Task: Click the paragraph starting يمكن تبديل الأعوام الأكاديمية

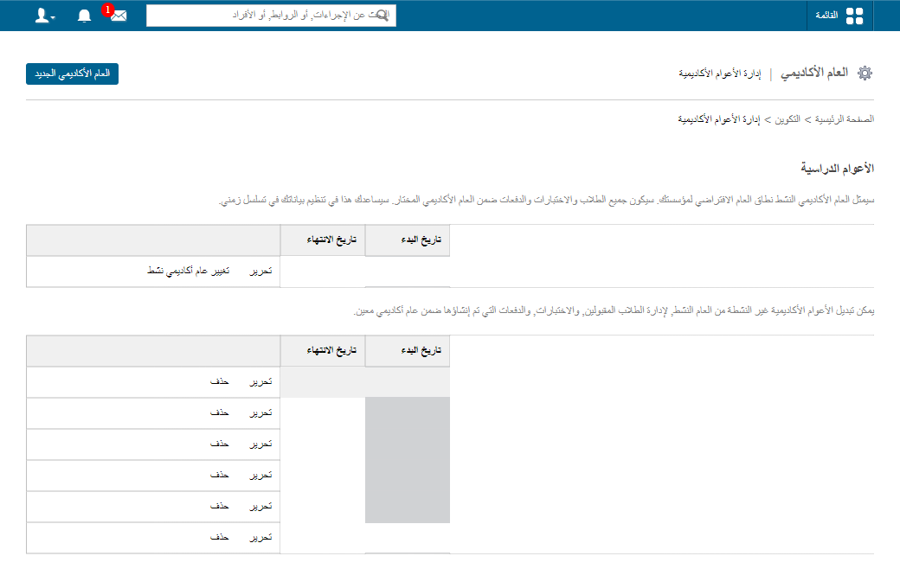Action: click(614, 310)
